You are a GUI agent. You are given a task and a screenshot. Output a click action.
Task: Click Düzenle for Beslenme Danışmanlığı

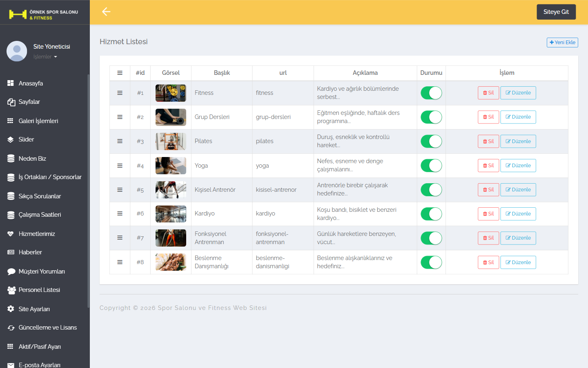[x=518, y=262]
